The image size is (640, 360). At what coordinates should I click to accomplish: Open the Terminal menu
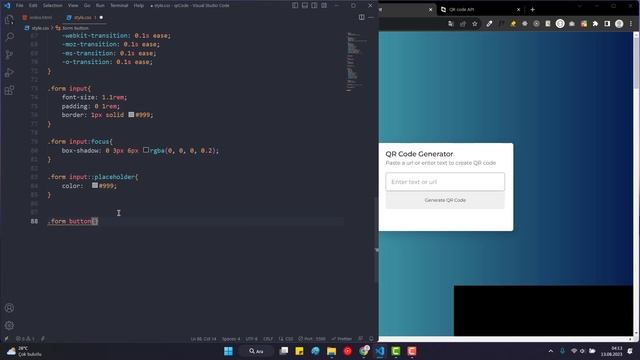point(119,5)
